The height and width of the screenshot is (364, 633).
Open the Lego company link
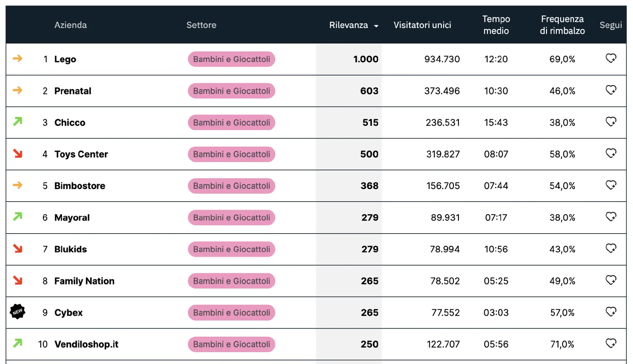(x=65, y=59)
